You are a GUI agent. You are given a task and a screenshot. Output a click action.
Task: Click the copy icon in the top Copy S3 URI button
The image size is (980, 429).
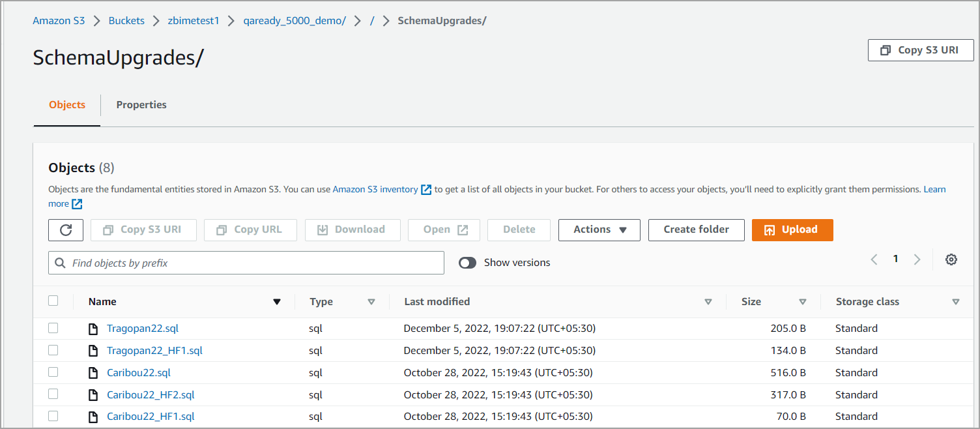click(886, 50)
